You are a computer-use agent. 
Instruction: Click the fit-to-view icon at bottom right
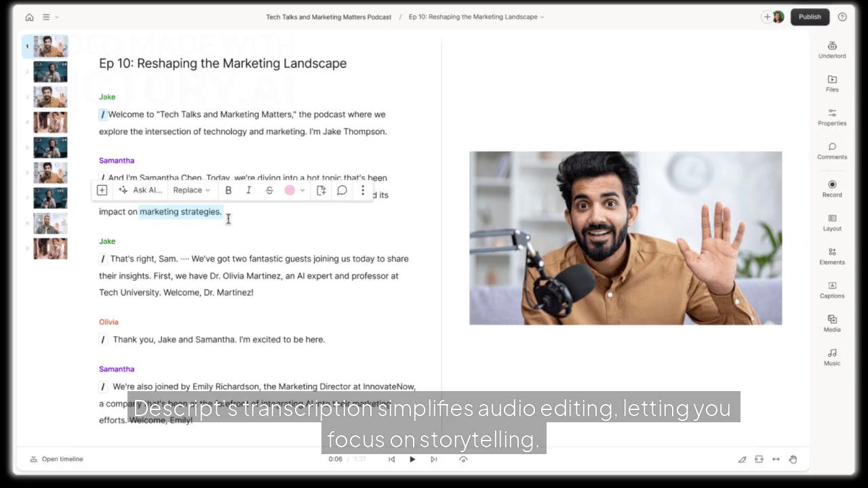pos(759,460)
